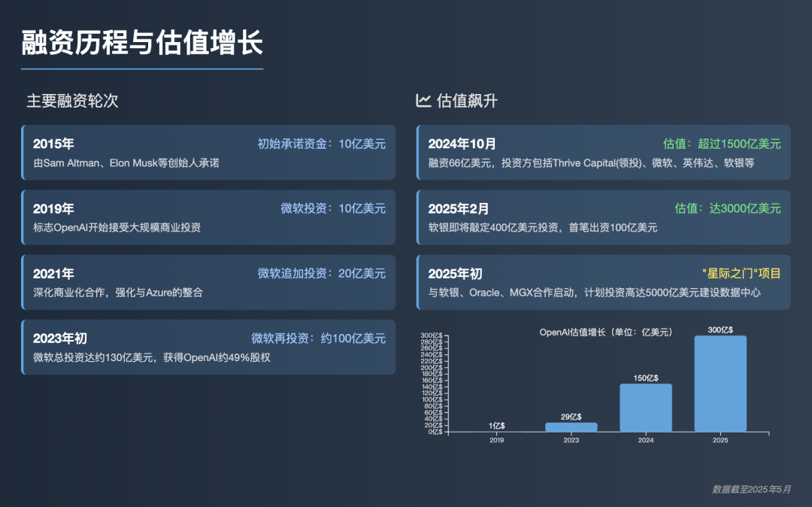Click the 2024 x-axis label
Image resolution: width=812 pixels, height=507 pixels.
[x=646, y=440]
